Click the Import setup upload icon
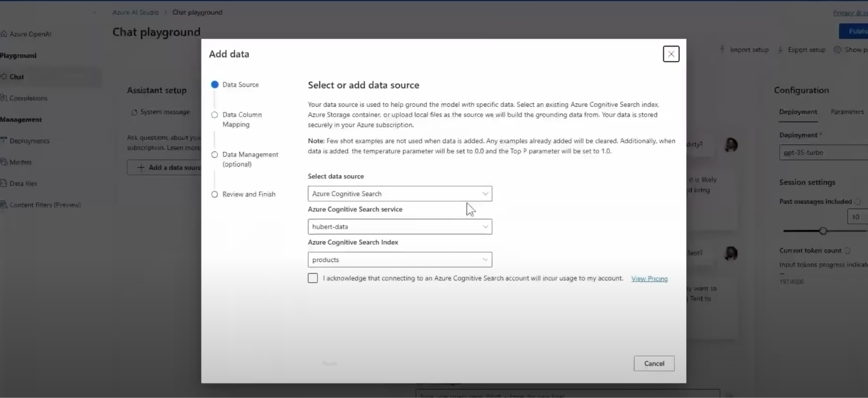868x398 pixels. tap(722, 50)
